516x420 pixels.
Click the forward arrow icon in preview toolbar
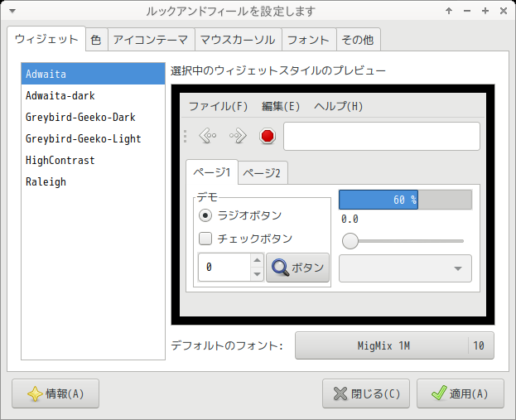(238, 136)
